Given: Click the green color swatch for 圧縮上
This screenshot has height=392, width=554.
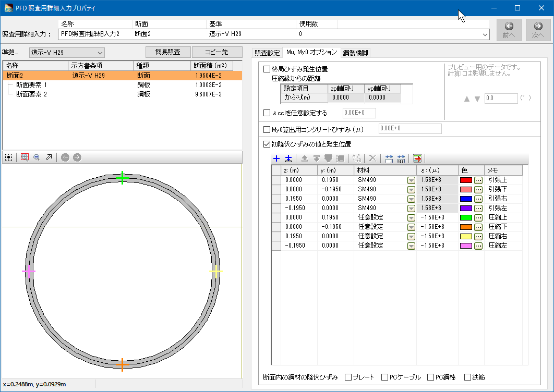Looking at the screenshot, I should click(x=466, y=217).
